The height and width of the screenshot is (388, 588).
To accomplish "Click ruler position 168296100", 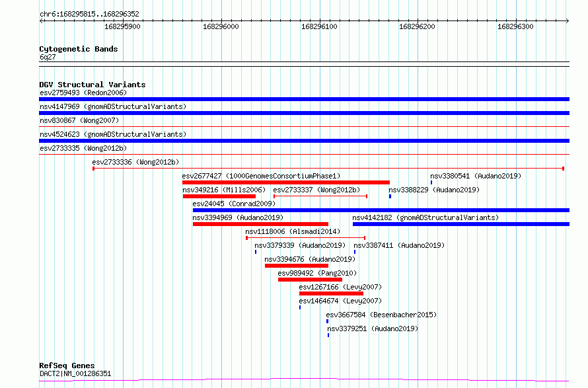I will [320, 26].
